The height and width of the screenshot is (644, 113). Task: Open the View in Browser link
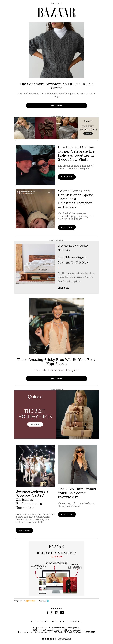[56, 3]
